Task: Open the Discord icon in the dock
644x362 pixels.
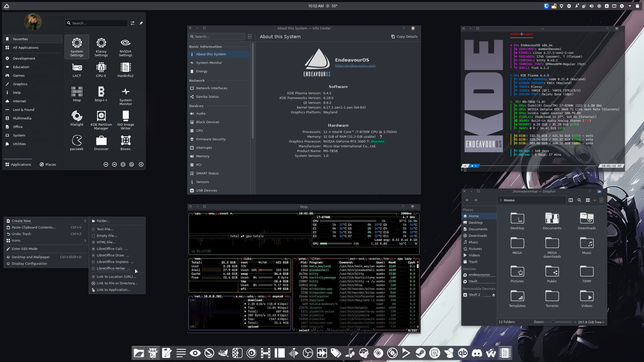Action: (x=477, y=353)
